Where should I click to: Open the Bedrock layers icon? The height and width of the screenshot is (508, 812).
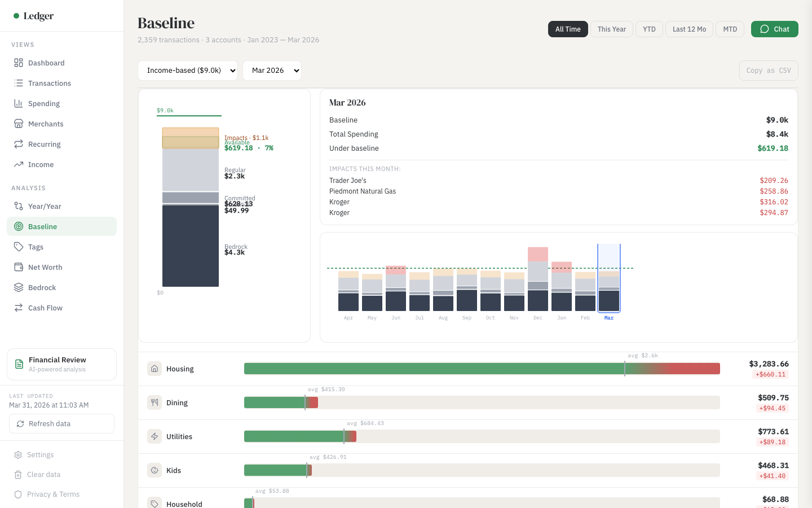click(x=17, y=287)
